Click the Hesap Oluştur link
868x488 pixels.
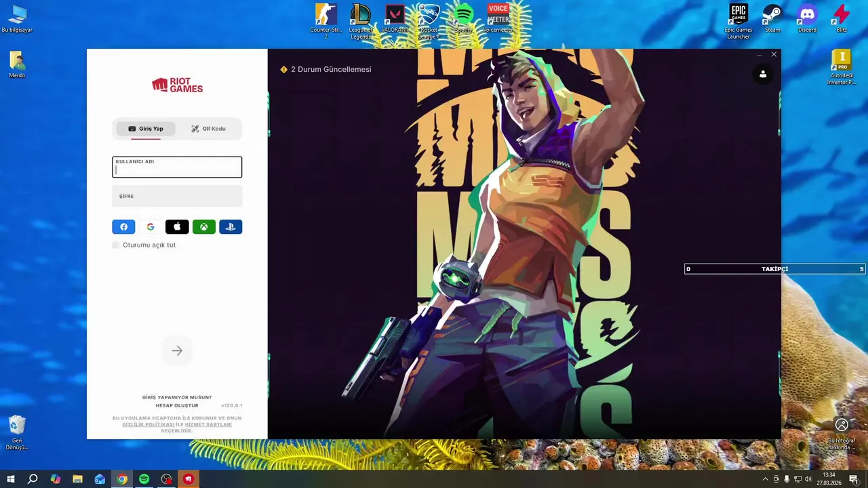(177, 405)
